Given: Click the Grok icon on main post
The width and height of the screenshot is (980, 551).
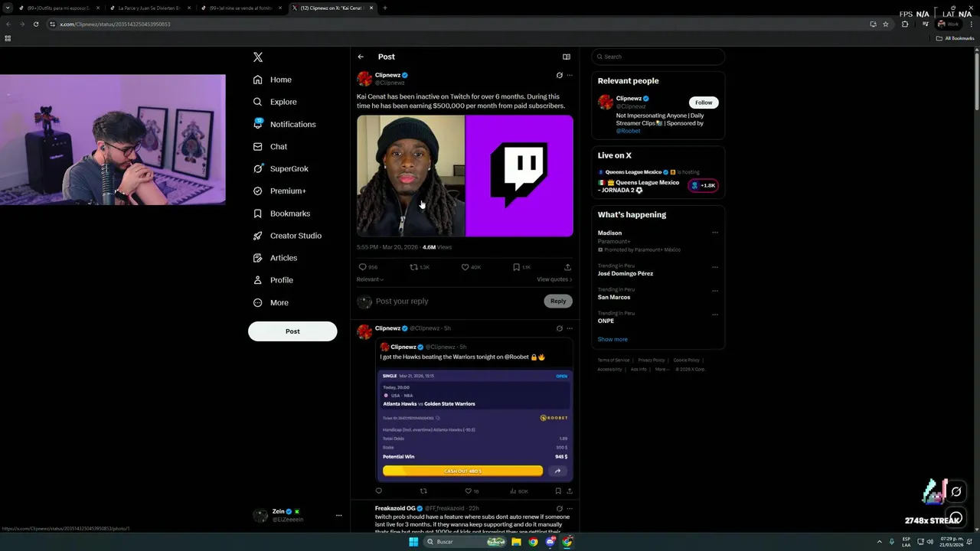Looking at the screenshot, I should pyautogui.click(x=559, y=75).
